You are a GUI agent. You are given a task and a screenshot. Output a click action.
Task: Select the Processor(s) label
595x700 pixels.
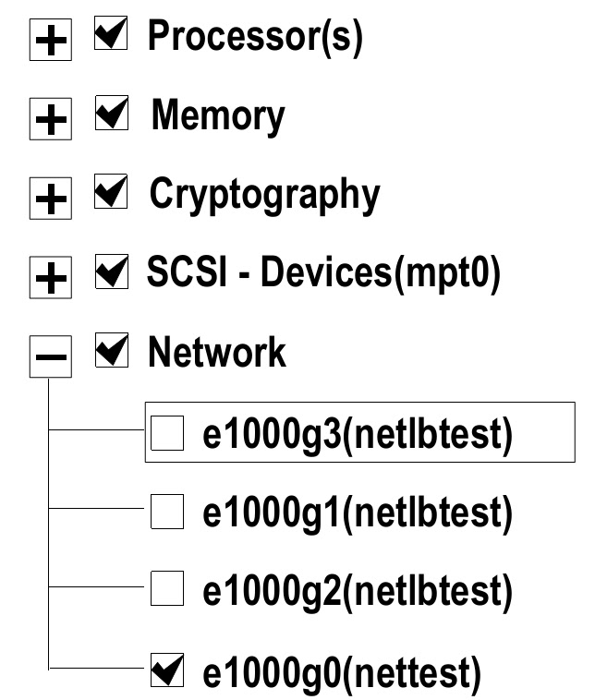(255, 37)
